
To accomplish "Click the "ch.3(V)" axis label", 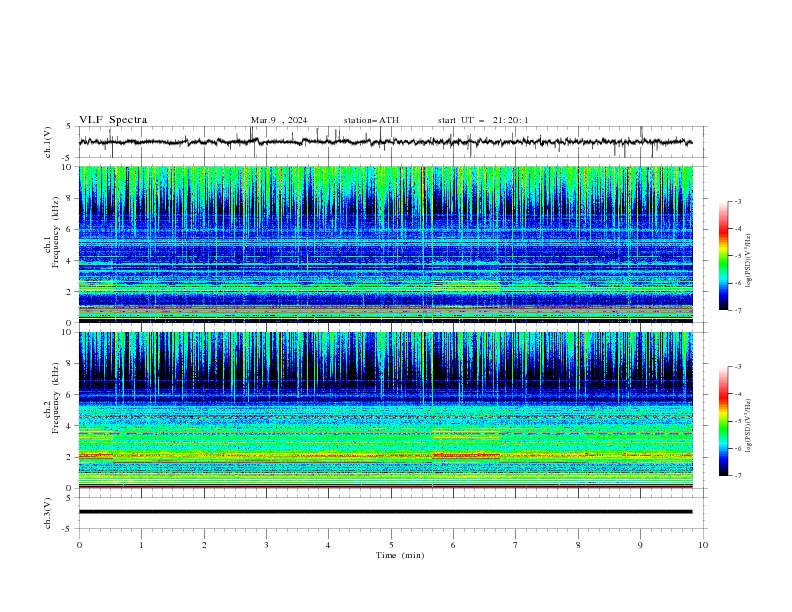I will (x=48, y=513).
